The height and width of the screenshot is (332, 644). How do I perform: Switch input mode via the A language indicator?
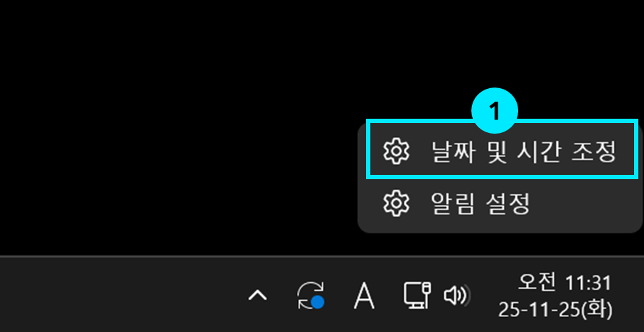(x=364, y=296)
